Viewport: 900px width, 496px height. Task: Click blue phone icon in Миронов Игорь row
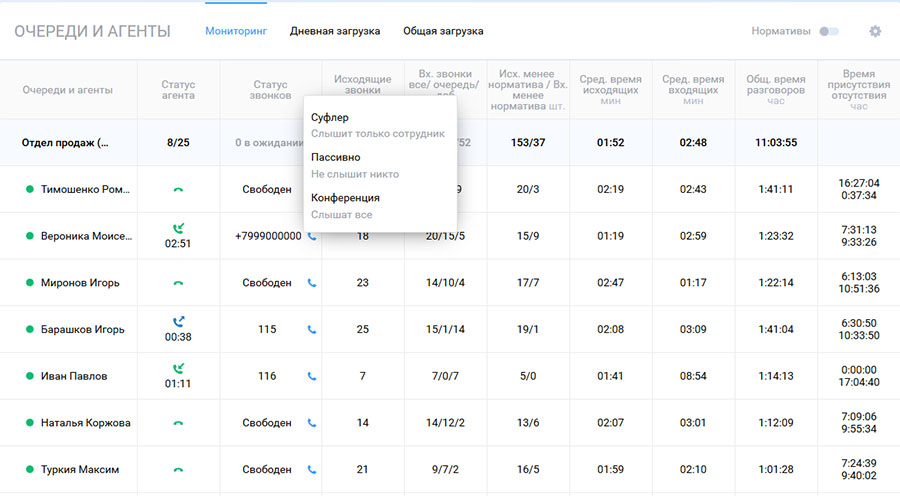(312, 282)
